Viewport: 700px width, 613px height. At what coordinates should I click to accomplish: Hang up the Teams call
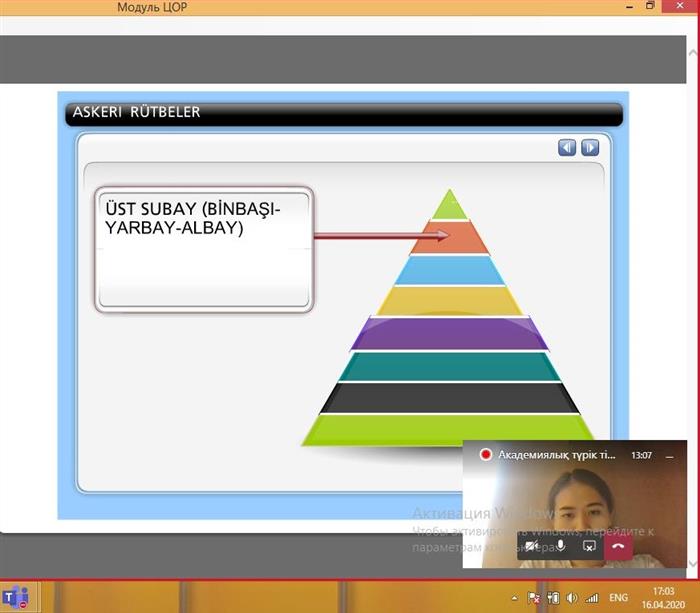pyautogui.click(x=618, y=545)
